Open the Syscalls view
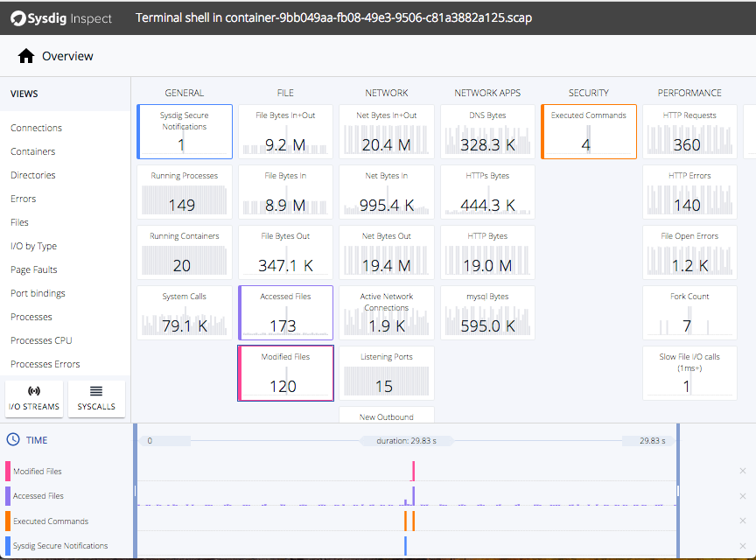This screenshot has width=756, height=560. (96, 398)
